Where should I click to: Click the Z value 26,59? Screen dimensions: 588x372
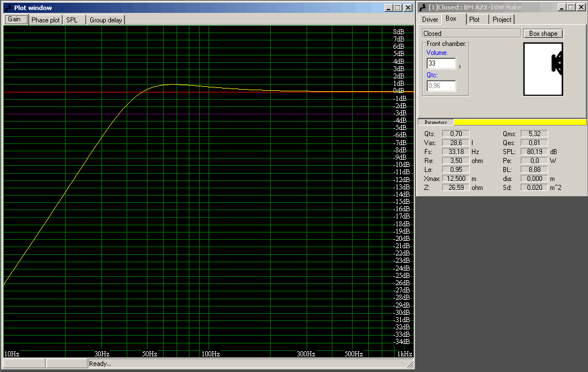456,188
